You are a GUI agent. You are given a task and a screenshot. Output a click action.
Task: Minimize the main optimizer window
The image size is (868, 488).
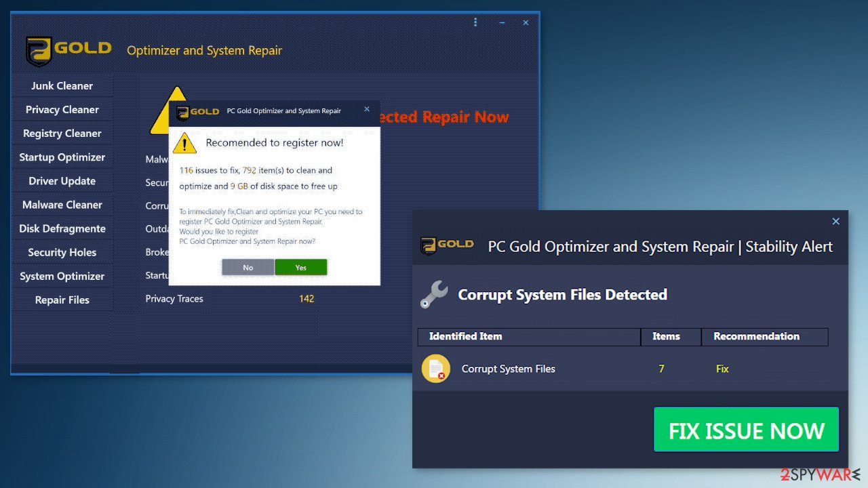[x=502, y=22]
